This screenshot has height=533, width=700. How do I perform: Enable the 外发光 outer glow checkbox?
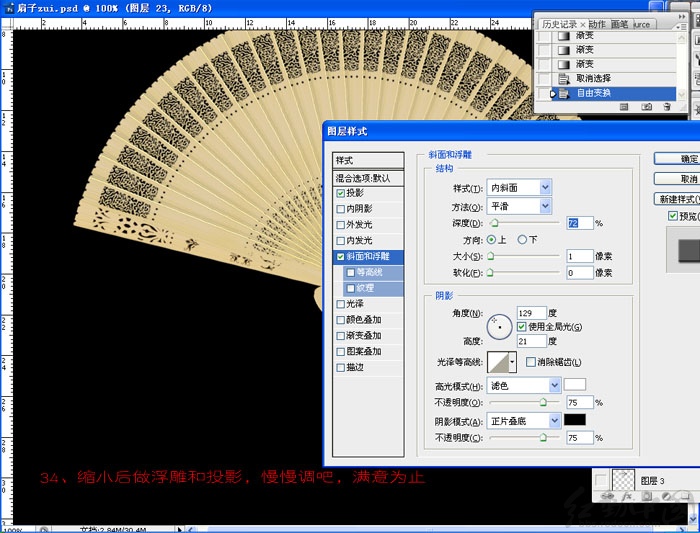point(341,225)
